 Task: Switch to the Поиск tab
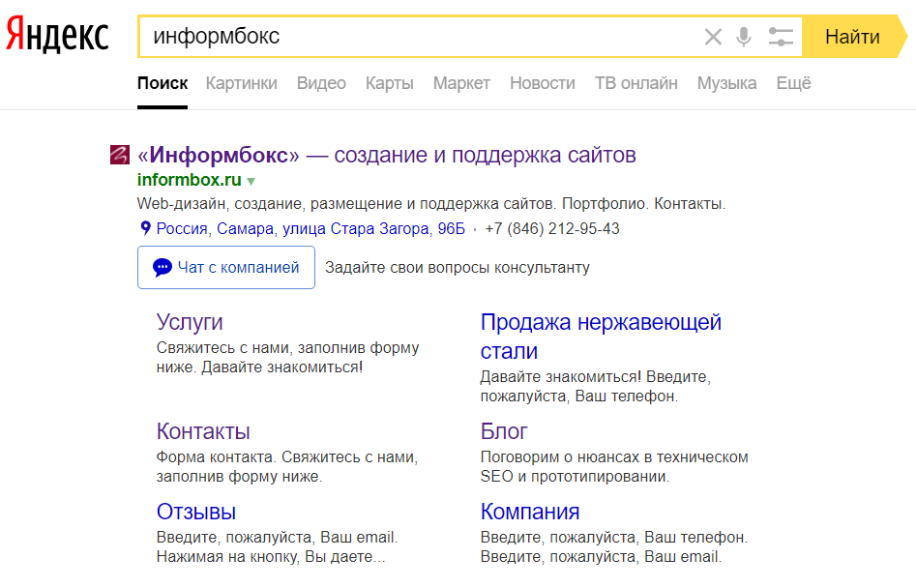coord(163,83)
